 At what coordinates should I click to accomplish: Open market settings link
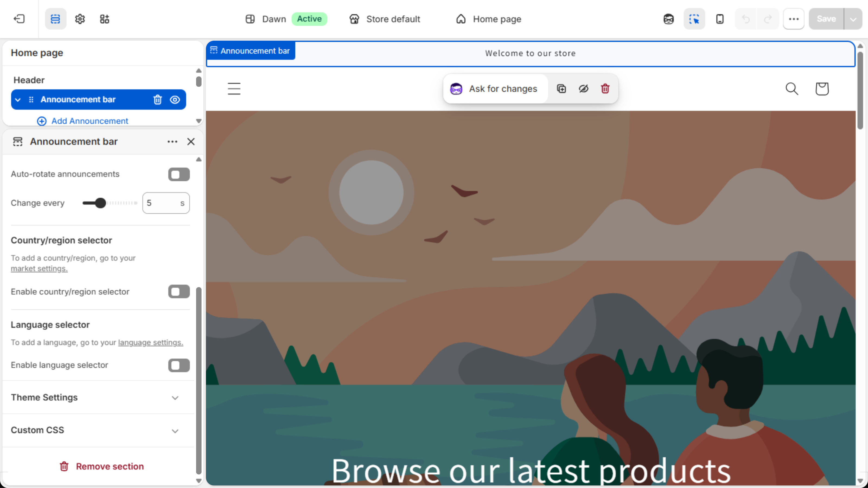coord(39,268)
